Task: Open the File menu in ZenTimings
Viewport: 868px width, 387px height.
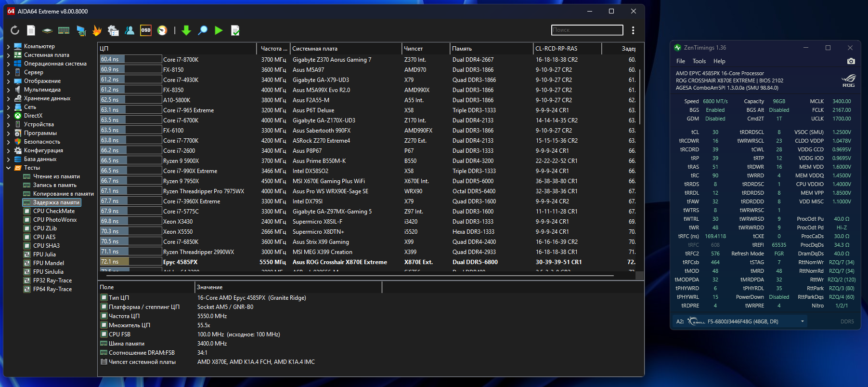Action: [681, 61]
